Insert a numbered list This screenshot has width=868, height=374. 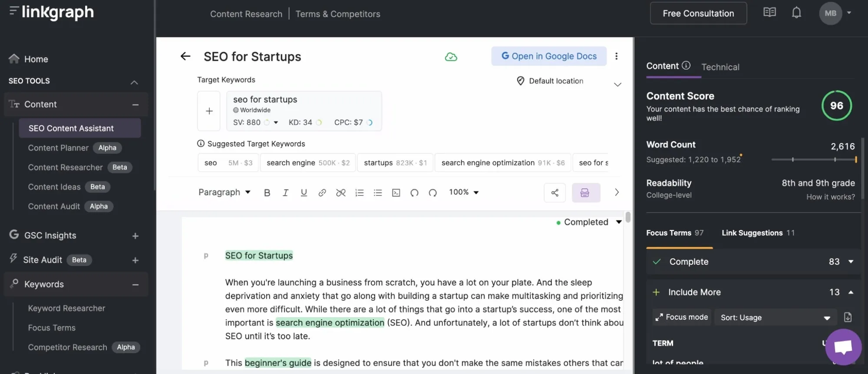click(360, 193)
